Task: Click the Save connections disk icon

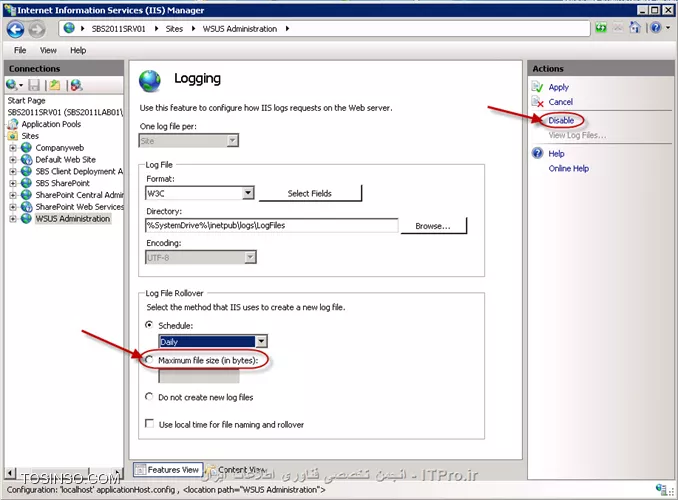Action: click(x=34, y=85)
